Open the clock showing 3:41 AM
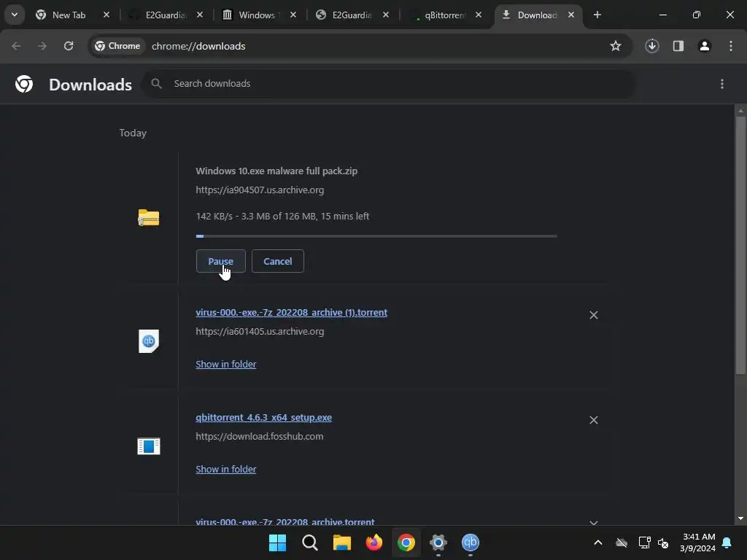This screenshot has width=747, height=560. pyautogui.click(x=698, y=542)
